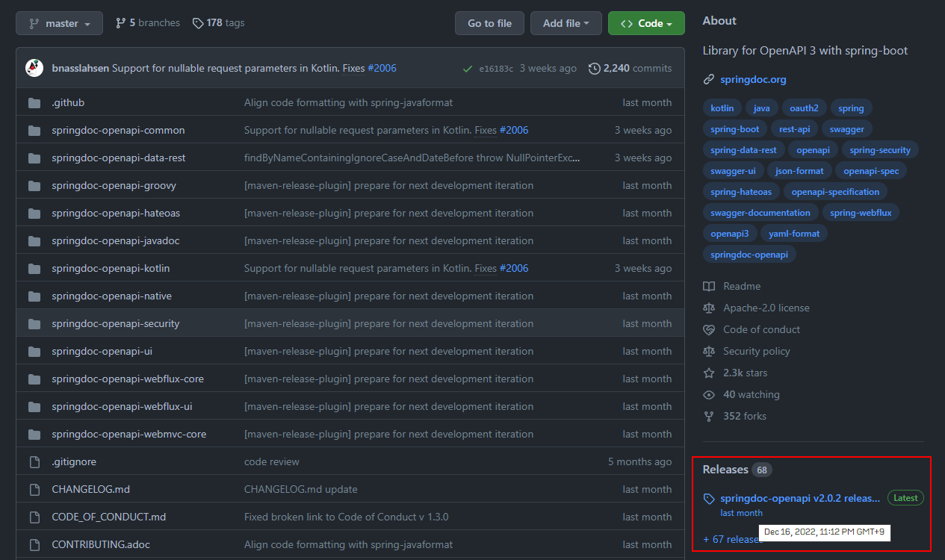Screen dimensions: 945x560
Task: Click folder icon for springdoc-openapi-groovy
Action: (34, 186)
